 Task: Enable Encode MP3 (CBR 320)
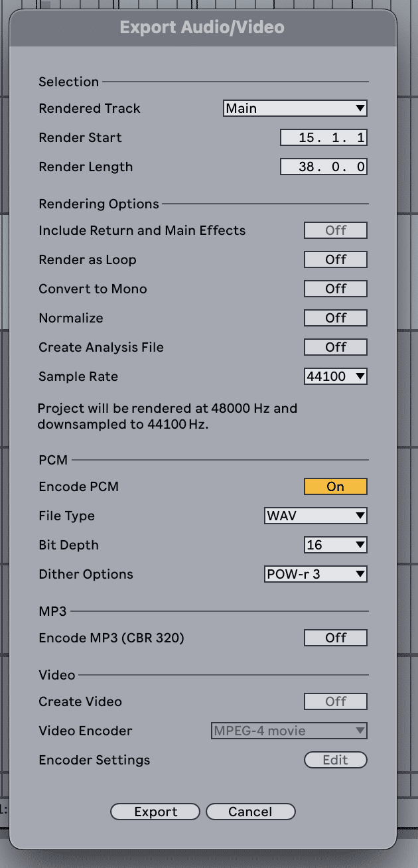pyautogui.click(x=335, y=638)
